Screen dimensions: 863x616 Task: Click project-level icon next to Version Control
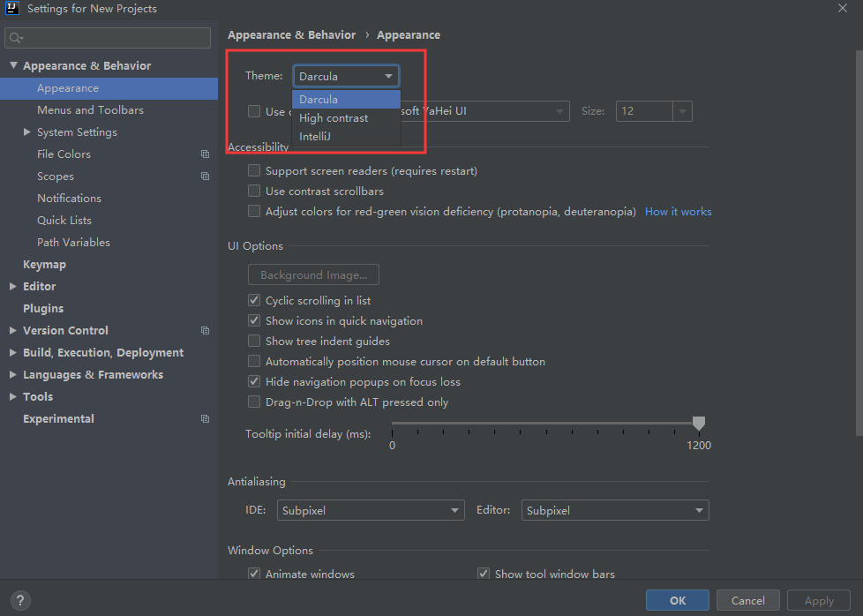pyautogui.click(x=206, y=330)
